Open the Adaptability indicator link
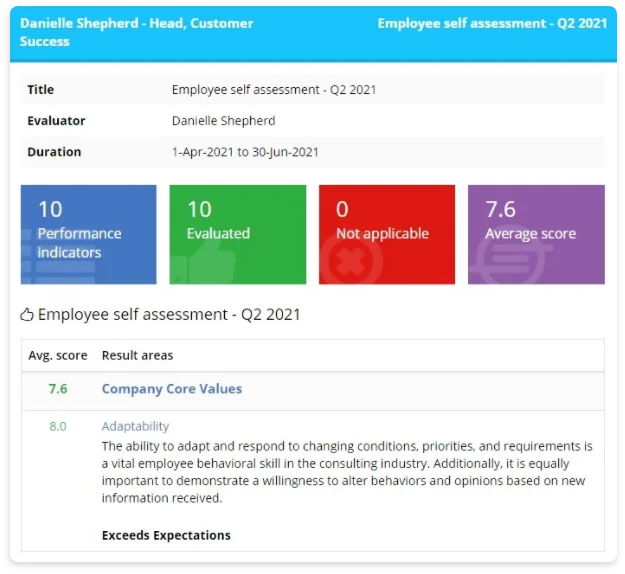Image resolution: width=625 pixels, height=574 pixels. 136,426
